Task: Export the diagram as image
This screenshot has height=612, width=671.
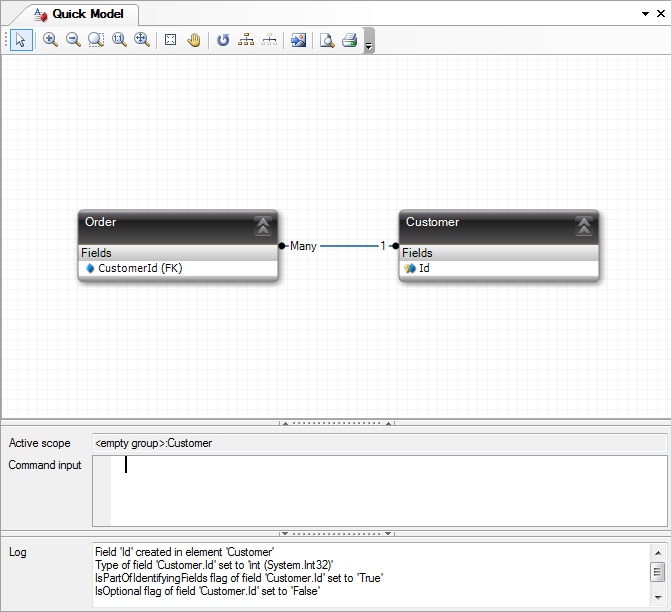Action: click(298, 40)
